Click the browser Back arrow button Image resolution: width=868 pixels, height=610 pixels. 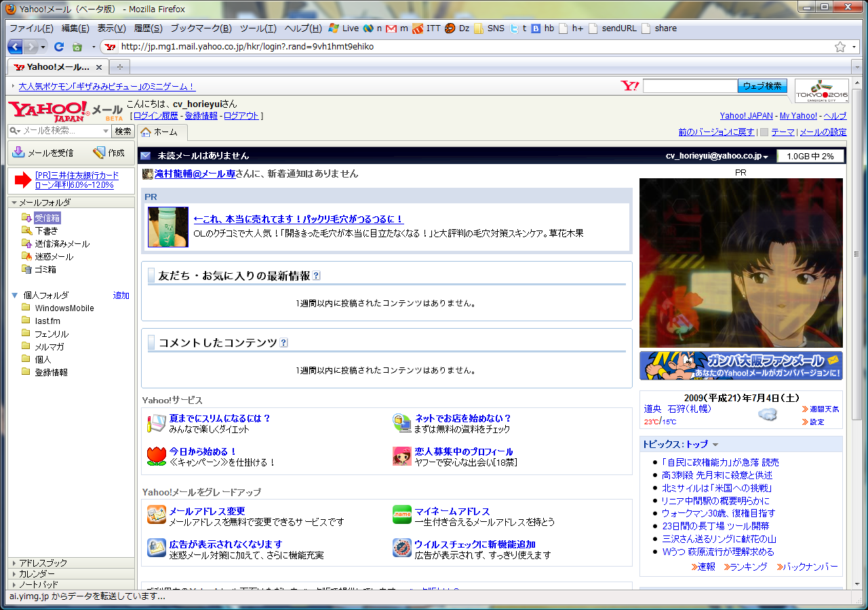coord(15,47)
